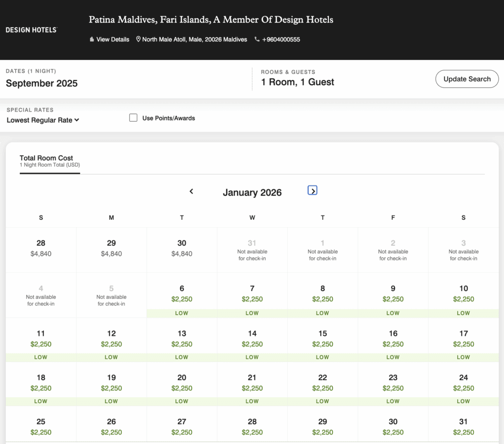Call the hotel via the +9604000555 link
The height and width of the screenshot is (444, 504).
coord(282,39)
